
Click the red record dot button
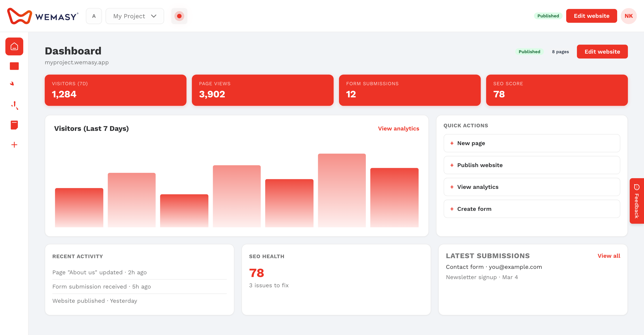click(179, 16)
